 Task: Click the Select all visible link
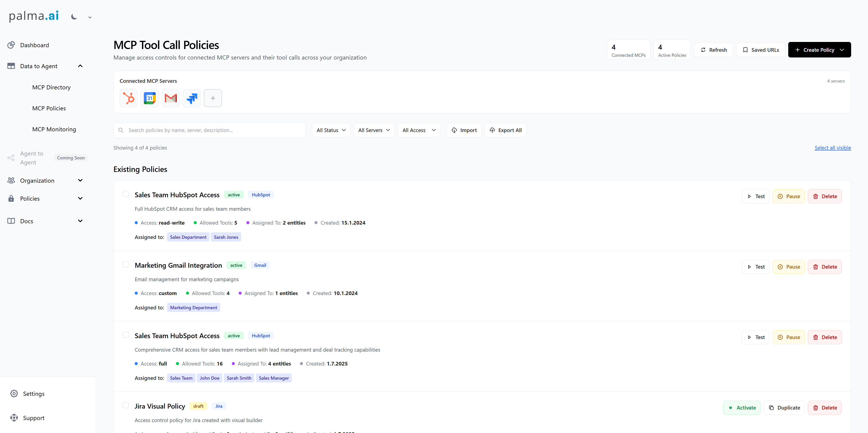tap(833, 148)
